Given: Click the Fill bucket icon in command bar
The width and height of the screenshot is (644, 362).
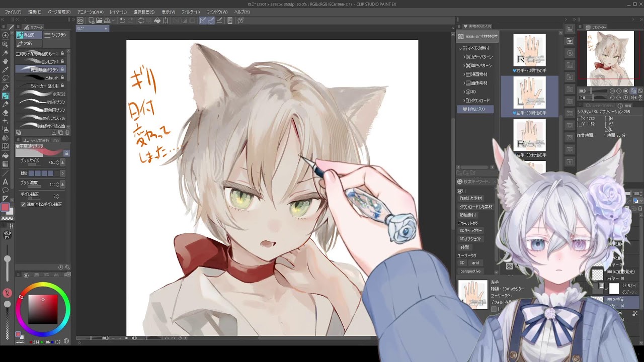Looking at the screenshot, I should (157, 21).
